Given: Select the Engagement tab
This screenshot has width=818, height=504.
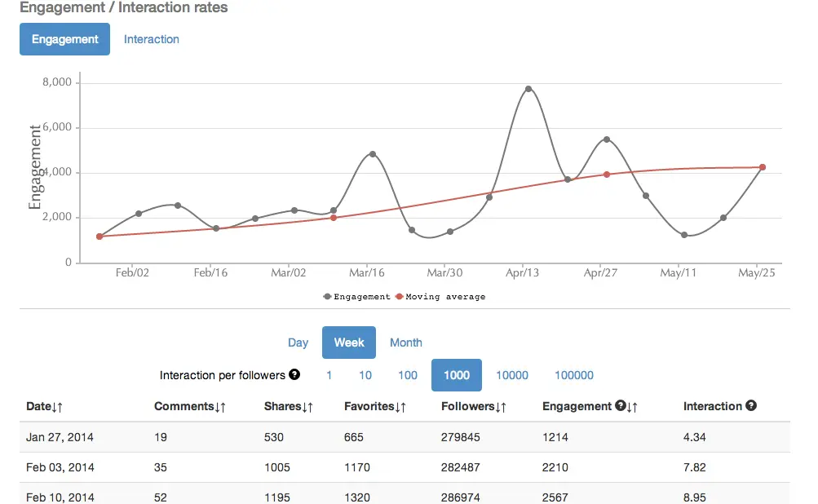Looking at the screenshot, I should click(x=64, y=39).
